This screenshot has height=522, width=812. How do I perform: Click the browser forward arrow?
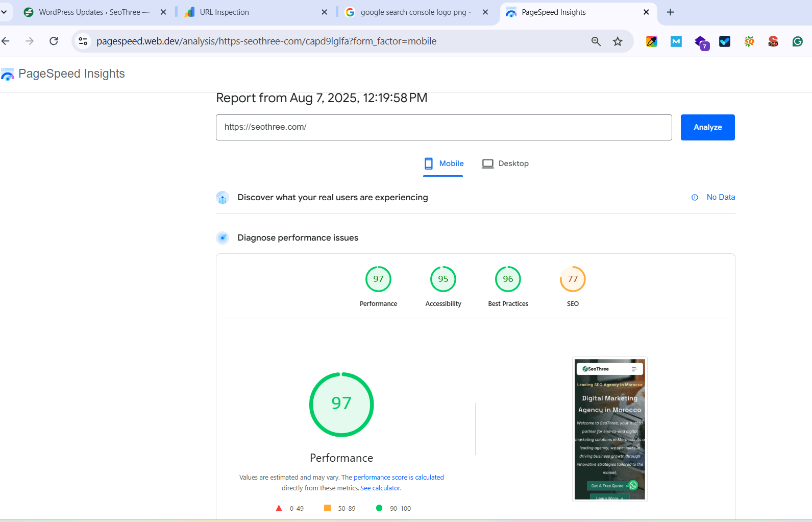click(30, 41)
